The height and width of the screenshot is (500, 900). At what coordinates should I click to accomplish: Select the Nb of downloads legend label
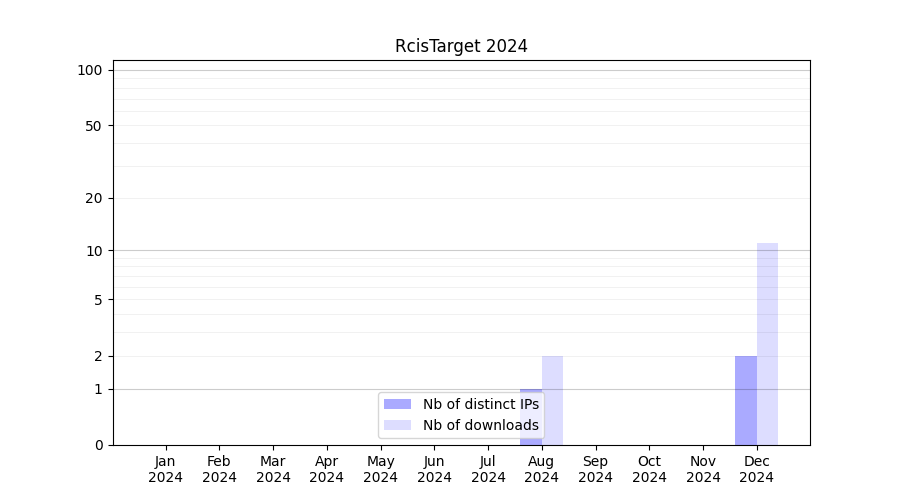[480, 425]
